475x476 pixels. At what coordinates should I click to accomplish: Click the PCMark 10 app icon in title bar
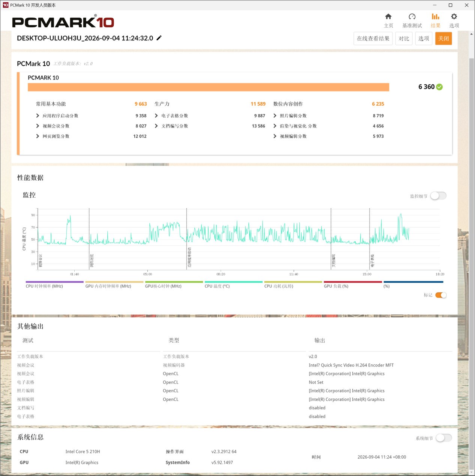pyautogui.click(x=6, y=5)
